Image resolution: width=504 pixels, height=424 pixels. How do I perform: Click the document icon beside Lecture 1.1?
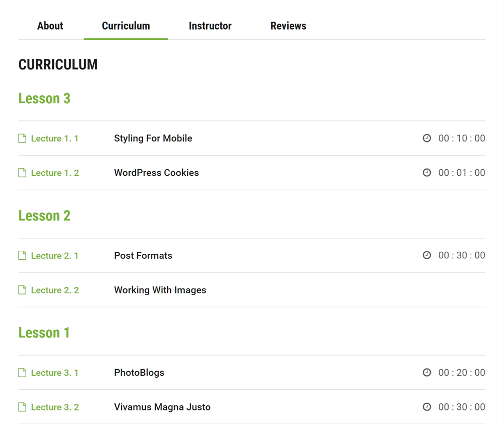click(22, 138)
